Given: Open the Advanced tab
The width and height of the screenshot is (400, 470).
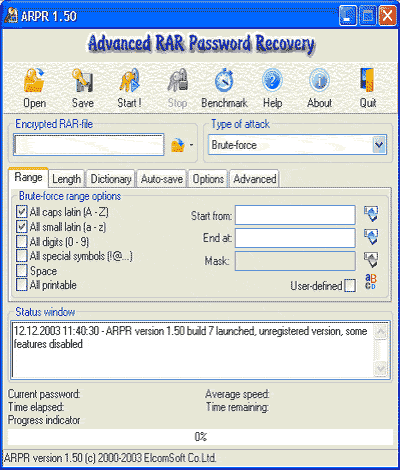Looking at the screenshot, I should coord(255,179).
